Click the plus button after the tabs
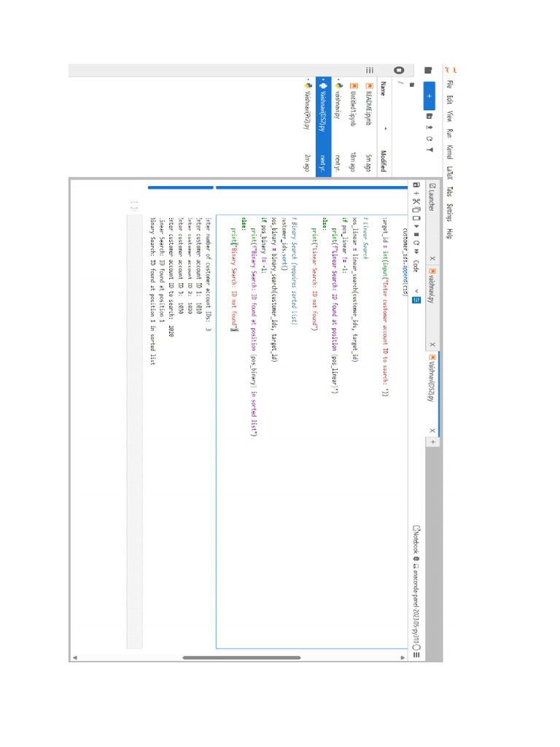560x747 pixels. click(432, 442)
